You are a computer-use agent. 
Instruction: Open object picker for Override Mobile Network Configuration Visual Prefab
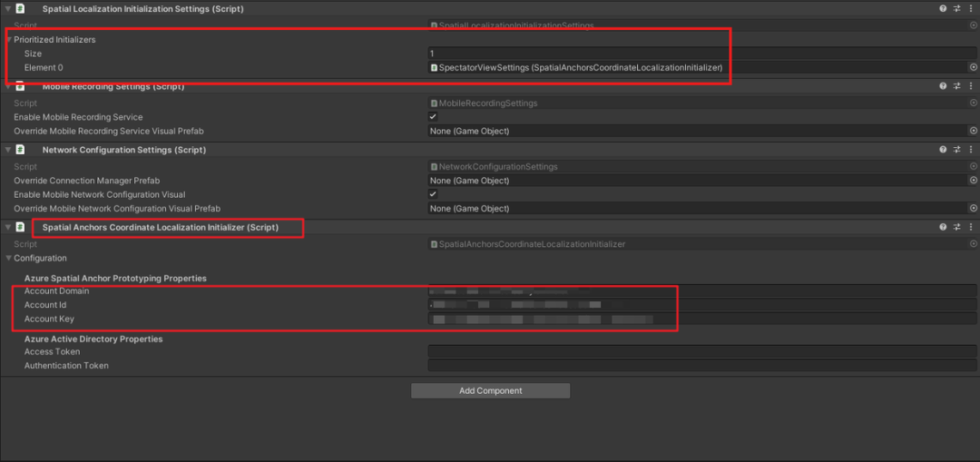coord(973,208)
